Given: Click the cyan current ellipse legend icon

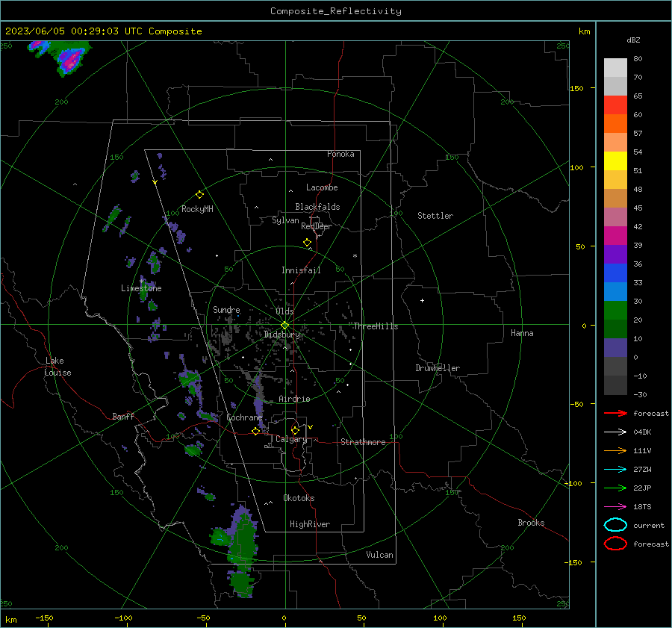Looking at the screenshot, I should (615, 525).
